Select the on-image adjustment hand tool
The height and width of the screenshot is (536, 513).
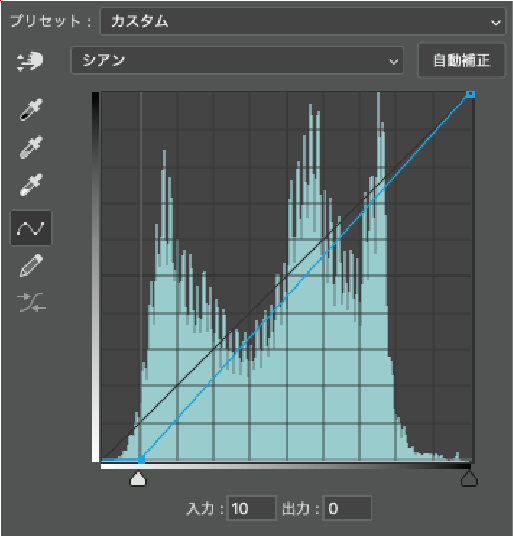(x=30, y=61)
